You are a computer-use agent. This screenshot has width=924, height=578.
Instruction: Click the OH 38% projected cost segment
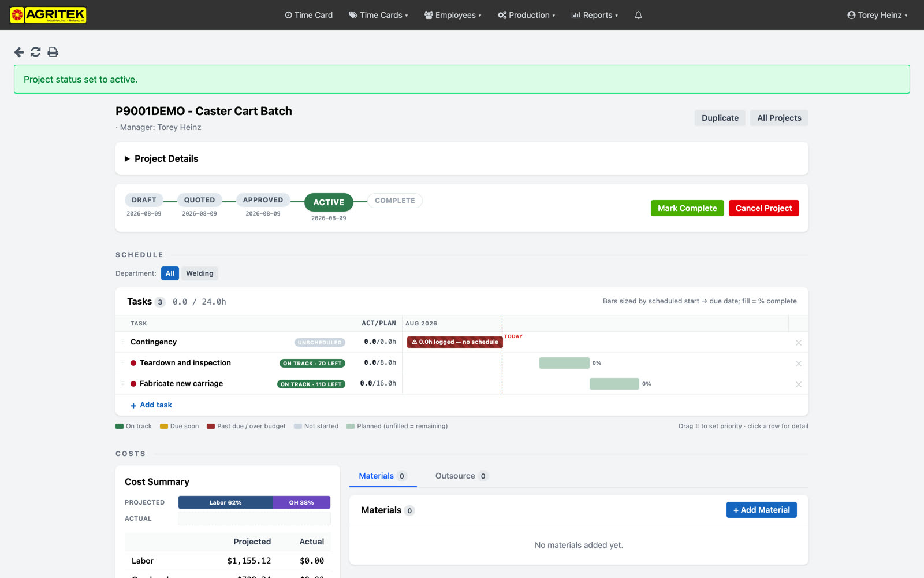[x=301, y=502]
